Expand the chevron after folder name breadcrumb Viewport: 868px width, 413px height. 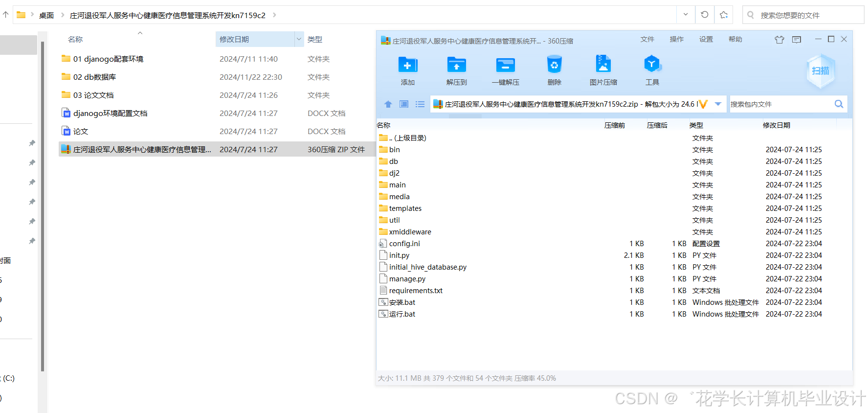pos(274,15)
